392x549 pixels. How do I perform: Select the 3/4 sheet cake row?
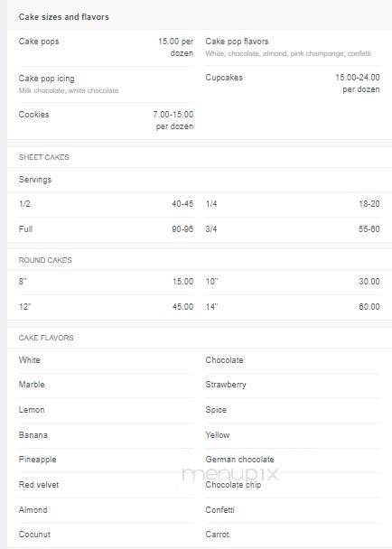click(x=293, y=229)
